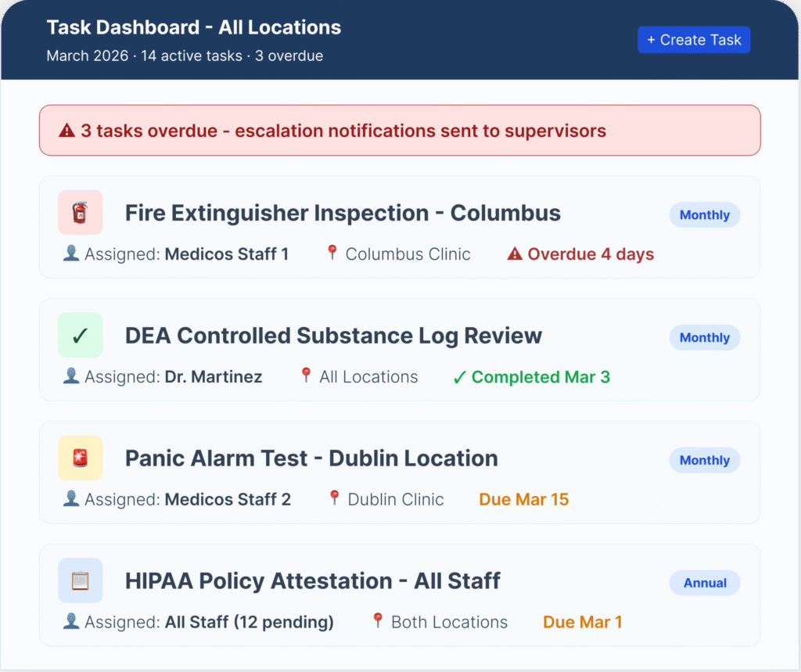Click the red siren icon for Panic Alarm Test
The image size is (801, 672).
click(x=80, y=458)
